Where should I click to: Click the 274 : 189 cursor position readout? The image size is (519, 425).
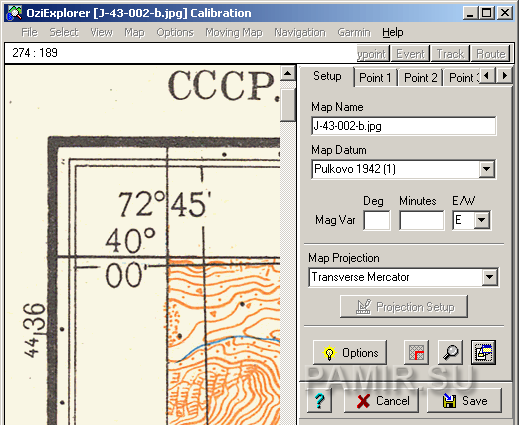(35, 53)
